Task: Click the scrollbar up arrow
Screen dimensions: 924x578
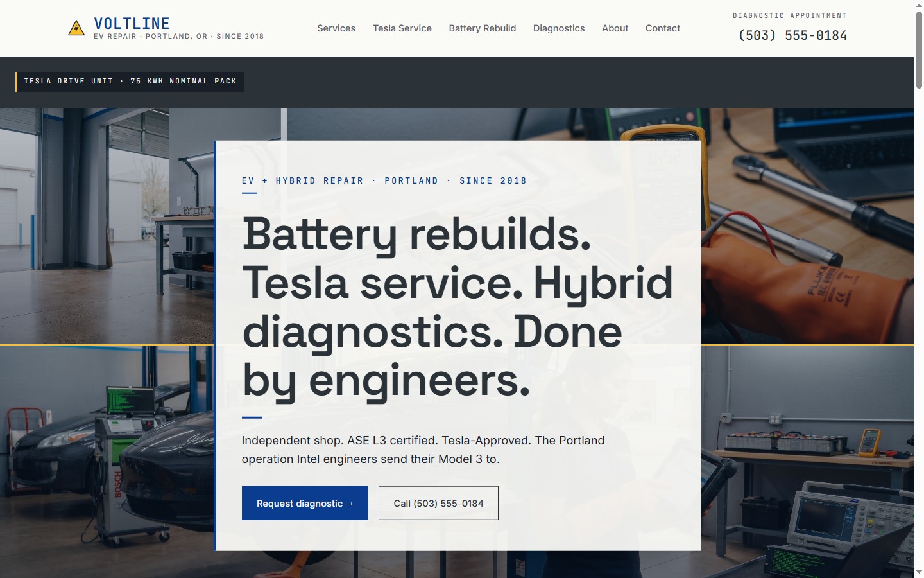Action: (x=919, y=5)
